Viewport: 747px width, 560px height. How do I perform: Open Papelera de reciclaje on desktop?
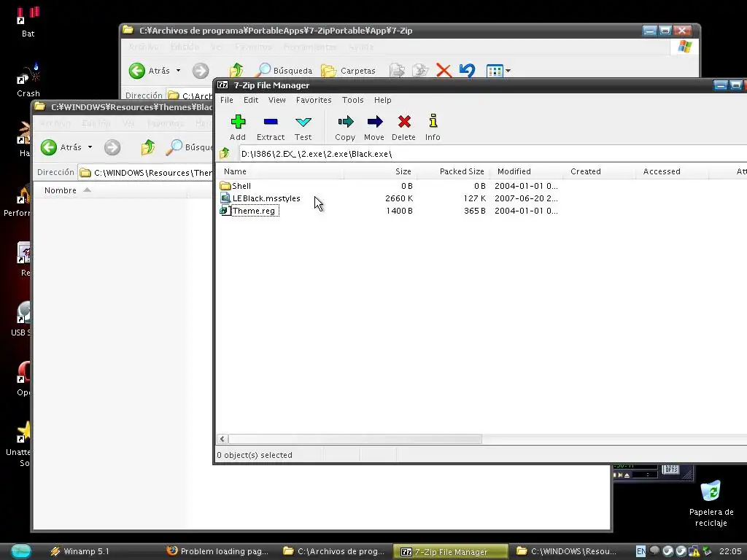coord(711,503)
